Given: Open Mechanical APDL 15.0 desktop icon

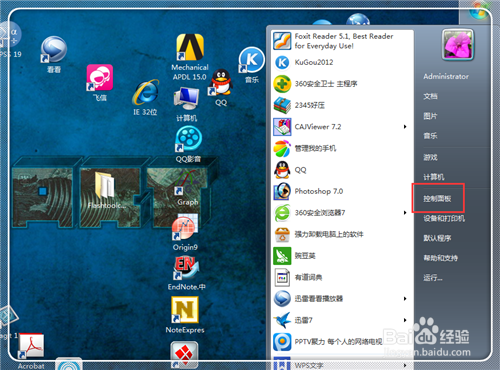Looking at the screenshot, I should (x=190, y=57).
